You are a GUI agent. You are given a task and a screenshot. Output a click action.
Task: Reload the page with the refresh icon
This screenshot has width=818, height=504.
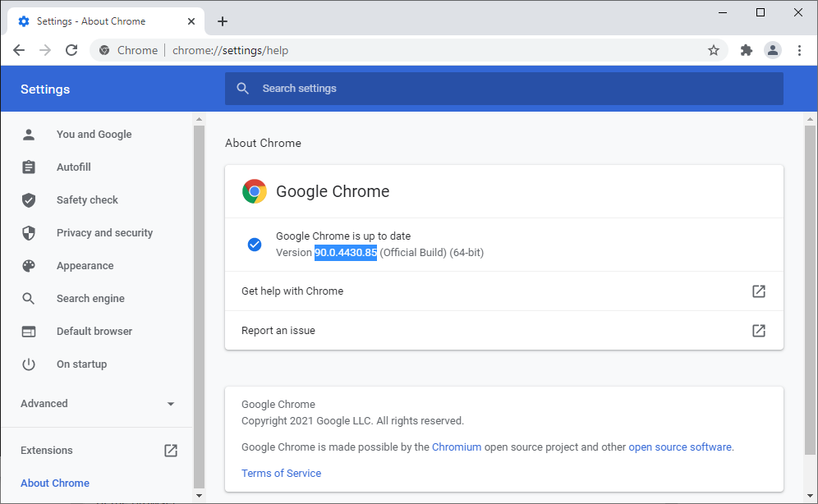tap(71, 50)
